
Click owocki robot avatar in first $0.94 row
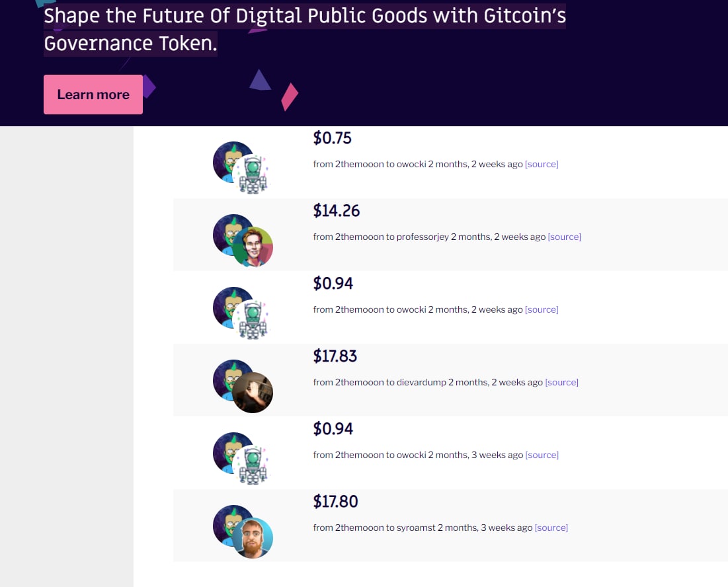coord(253,320)
